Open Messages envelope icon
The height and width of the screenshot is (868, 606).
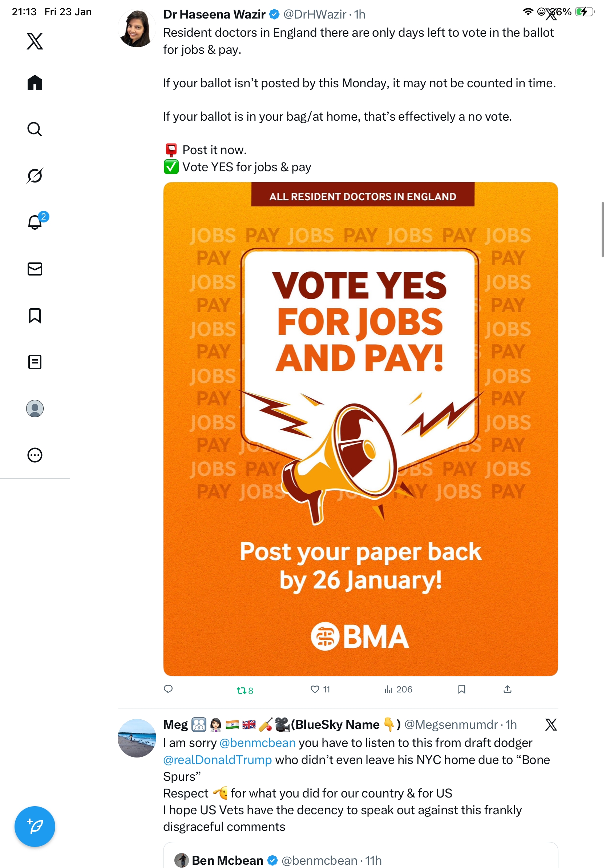pyautogui.click(x=35, y=269)
